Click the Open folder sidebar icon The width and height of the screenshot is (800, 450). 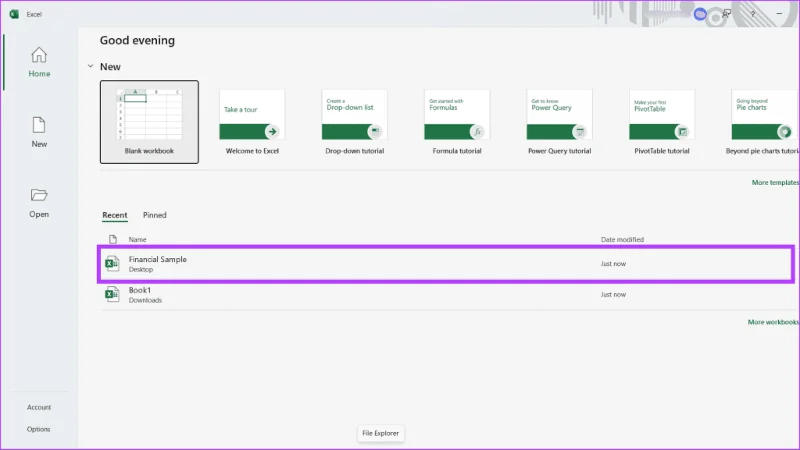point(39,195)
